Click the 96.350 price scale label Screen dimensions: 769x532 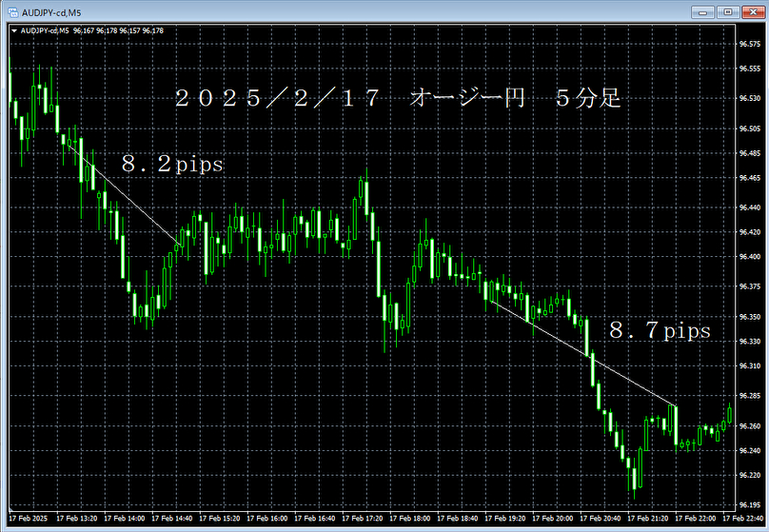coord(750,317)
